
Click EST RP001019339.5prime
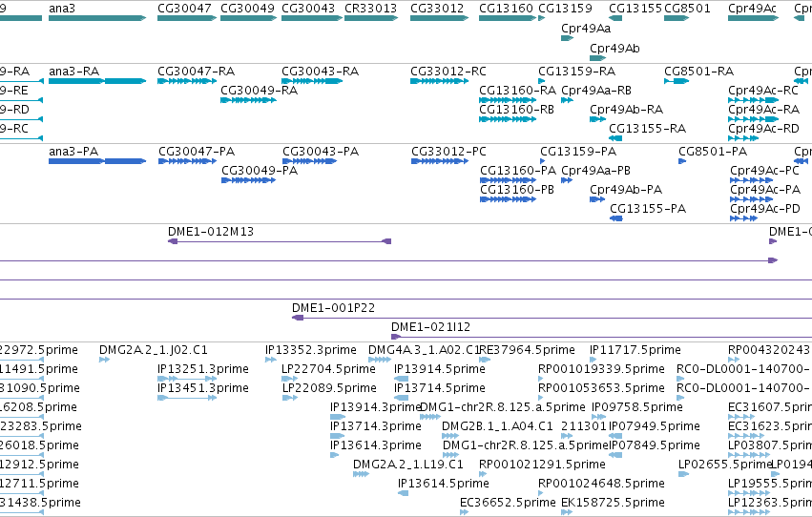[x=540, y=379]
